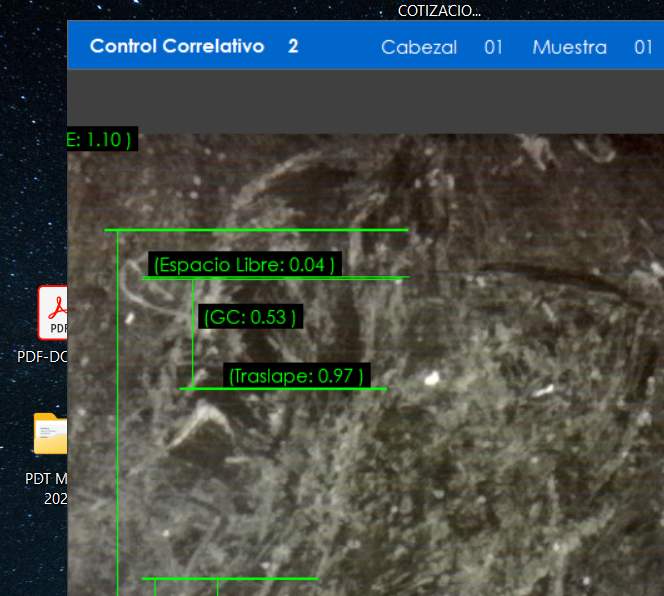Click the Cabezal label in header
Screen dimensions: 664x596
pos(419,47)
